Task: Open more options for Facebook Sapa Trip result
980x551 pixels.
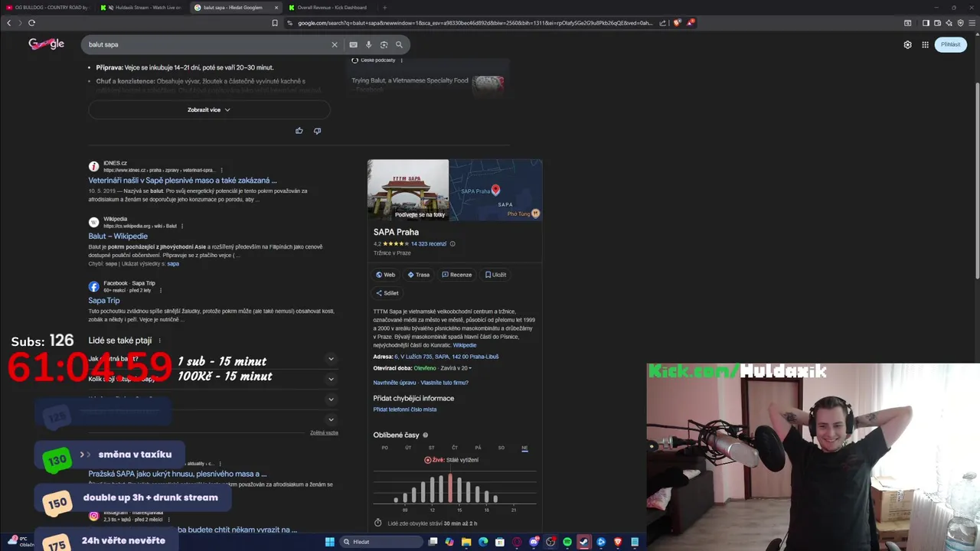Action: click(x=161, y=290)
